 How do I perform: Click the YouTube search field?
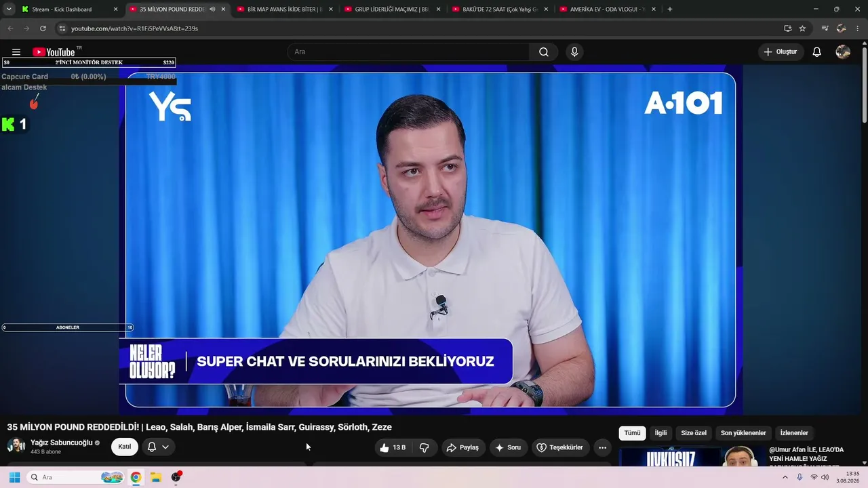tap(409, 52)
